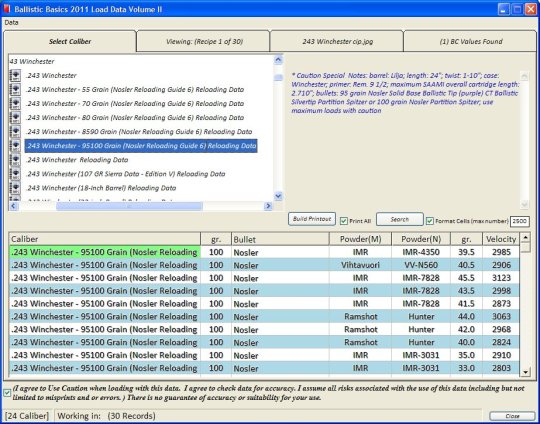
Task: Click the icon beside .243 Winchester entry
Action: coord(15,75)
